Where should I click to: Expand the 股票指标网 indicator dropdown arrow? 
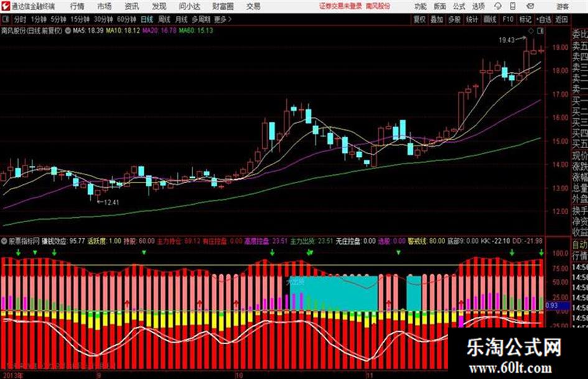pyautogui.click(x=4, y=241)
